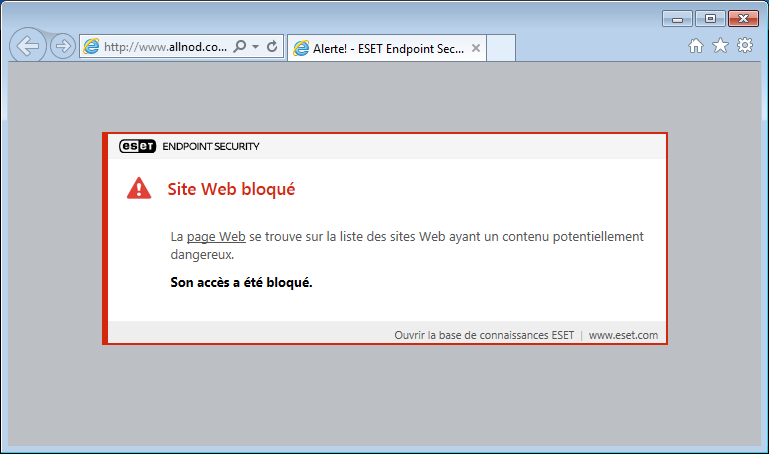769x454 pixels.
Task: Click the 'ENDPOINT SECURITY' header text
Action: 211,147
